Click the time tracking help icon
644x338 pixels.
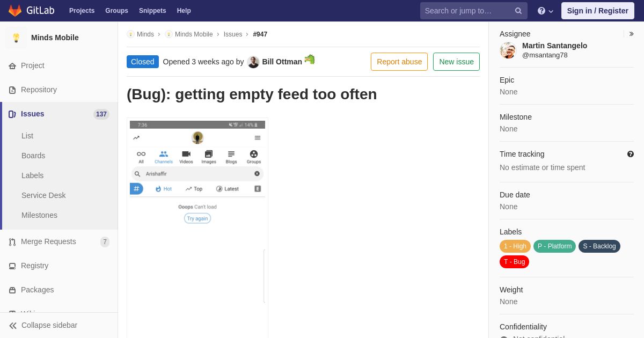[x=631, y=154]
